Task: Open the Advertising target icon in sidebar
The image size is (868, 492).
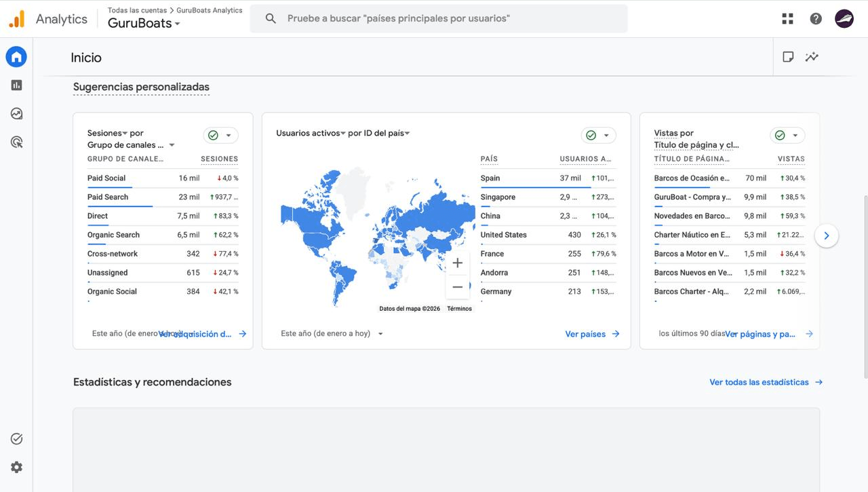Action: (x=16, y=142)
